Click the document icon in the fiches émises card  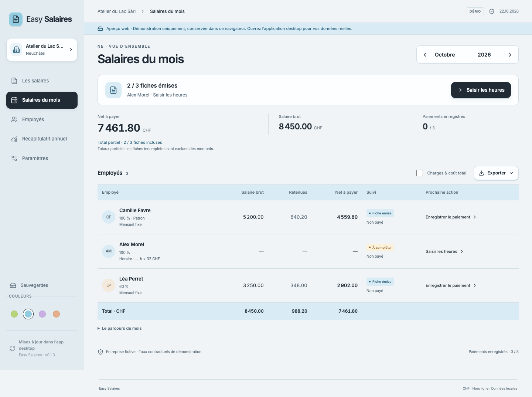(113, 90)
